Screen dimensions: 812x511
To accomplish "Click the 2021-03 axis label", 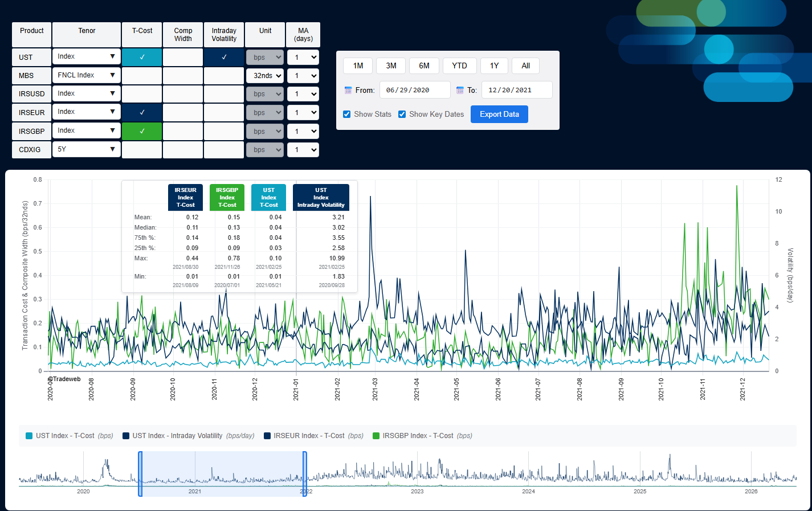I will click(375, 389).
